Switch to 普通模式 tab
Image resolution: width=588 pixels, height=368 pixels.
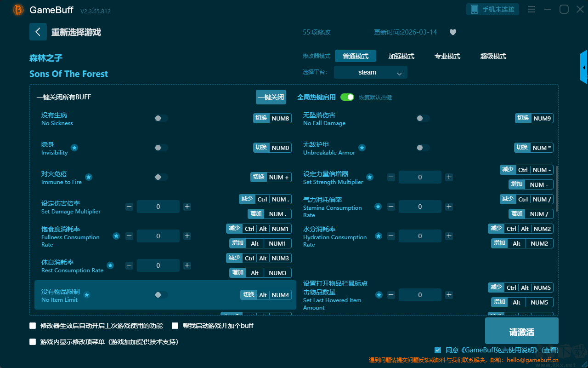click(356, 56)
